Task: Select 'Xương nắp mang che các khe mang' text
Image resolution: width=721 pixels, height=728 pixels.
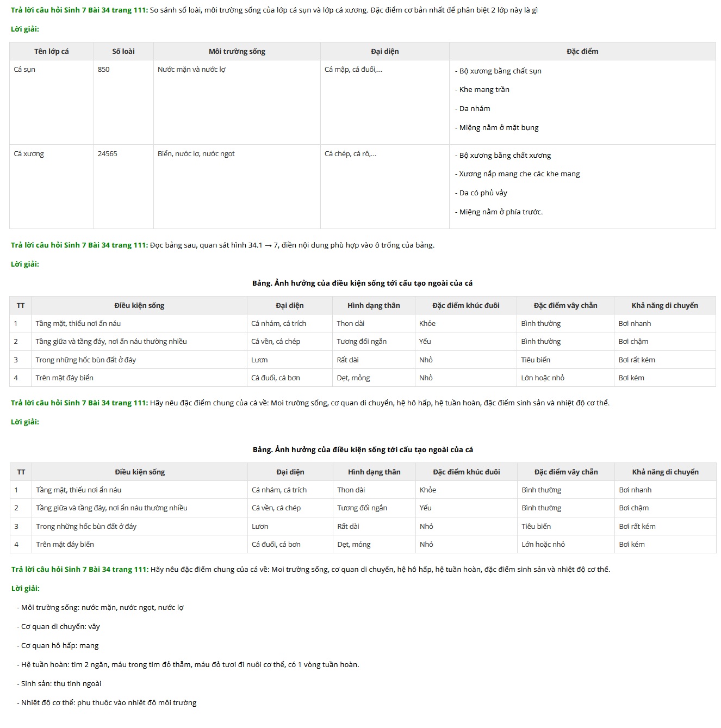Action: (x=519, y=174)
